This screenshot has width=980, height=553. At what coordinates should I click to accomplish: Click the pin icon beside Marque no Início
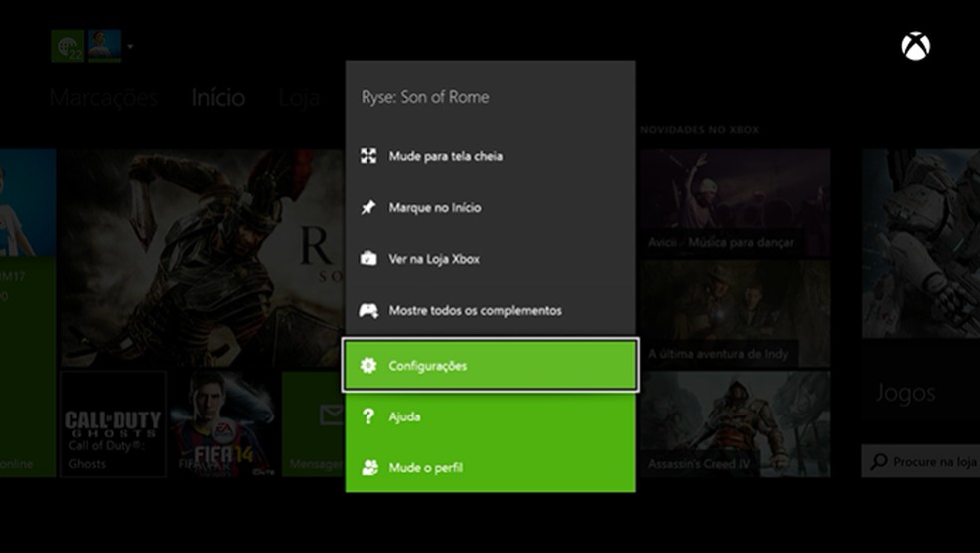click(x=368, y=207)
